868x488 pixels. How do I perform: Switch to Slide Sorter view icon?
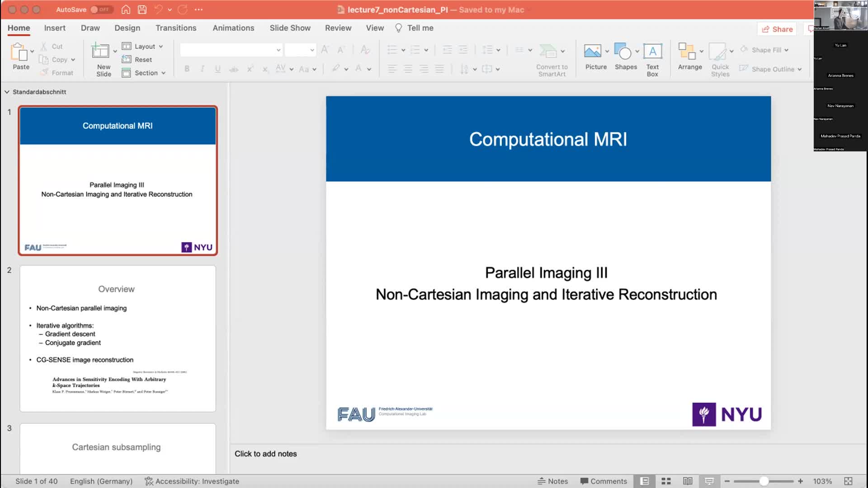tap(666, 481)
